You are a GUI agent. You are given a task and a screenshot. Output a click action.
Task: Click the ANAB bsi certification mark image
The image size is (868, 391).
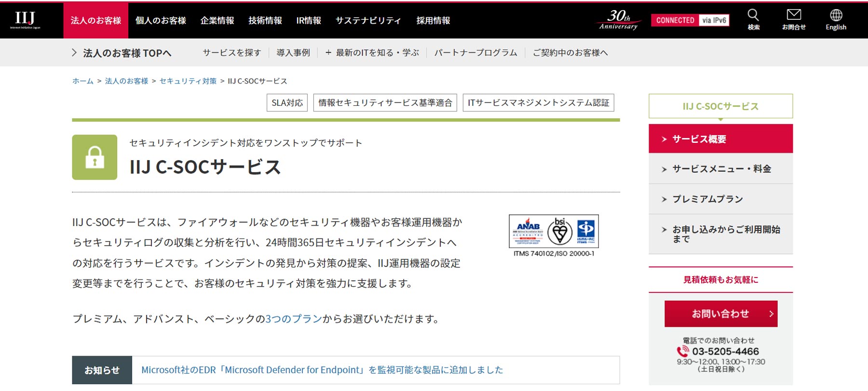pyautogui.click(x=554, y=231)
